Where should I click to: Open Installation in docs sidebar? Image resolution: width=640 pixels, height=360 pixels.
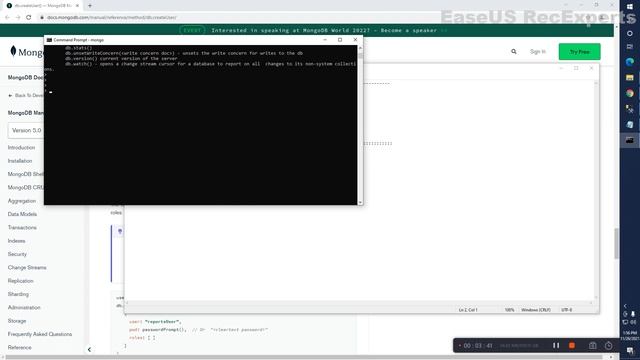click(20, 161)
